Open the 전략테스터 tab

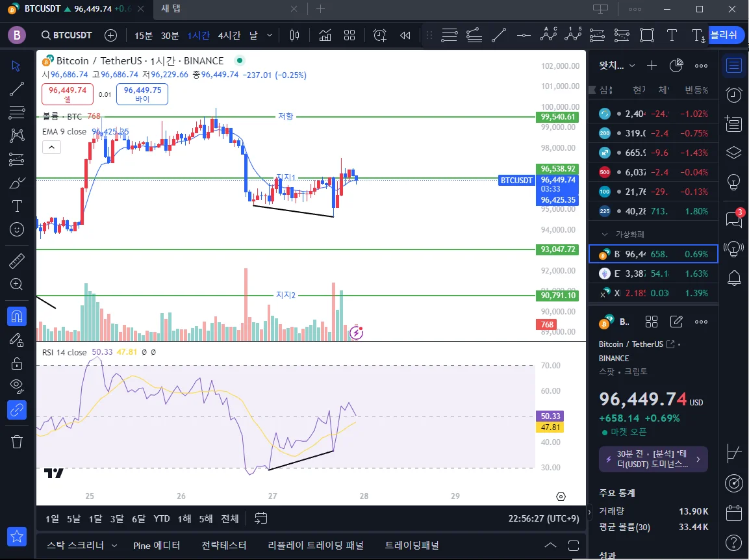(x=223, y=545)
